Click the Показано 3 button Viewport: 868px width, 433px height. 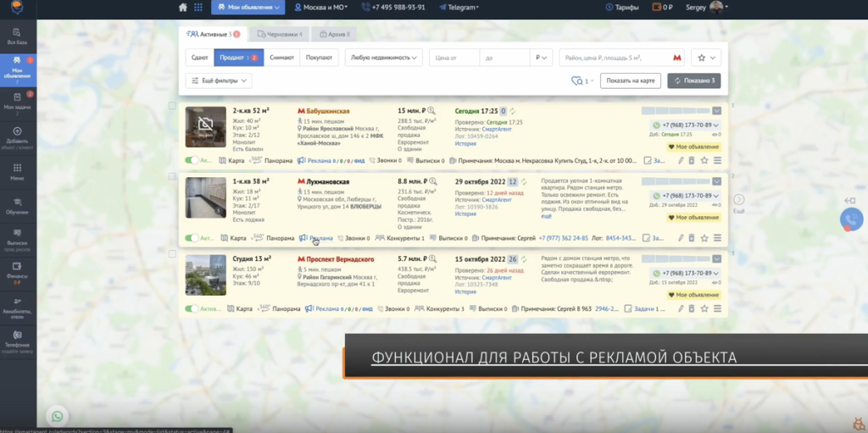[694, 80]
